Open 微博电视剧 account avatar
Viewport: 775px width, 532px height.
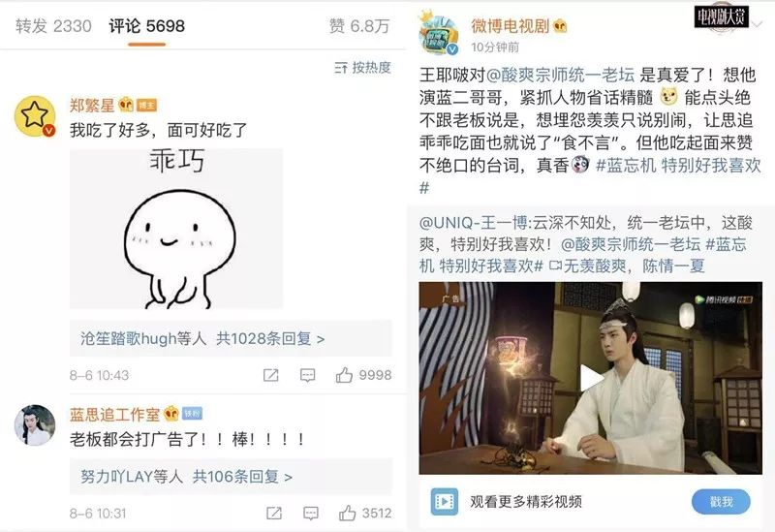[x=439, y=34]
